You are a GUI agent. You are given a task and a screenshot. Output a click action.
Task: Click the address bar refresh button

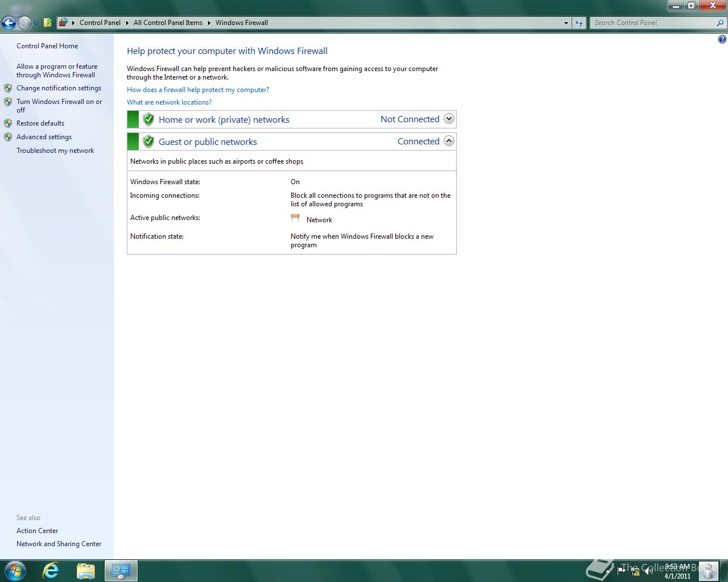(x=579, y=23)
